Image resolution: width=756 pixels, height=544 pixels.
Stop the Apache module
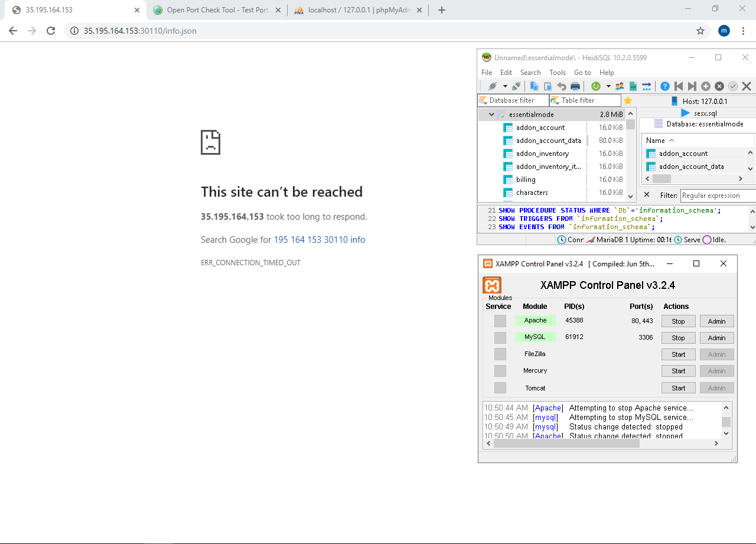point(678,321)
